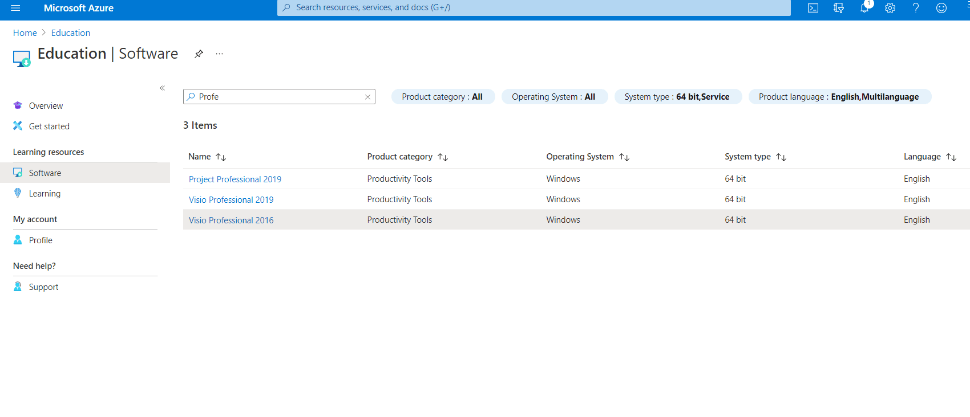970x417 pixels.
Task: Open the more options ellipsis next to title
Action: tap(219, 54)
